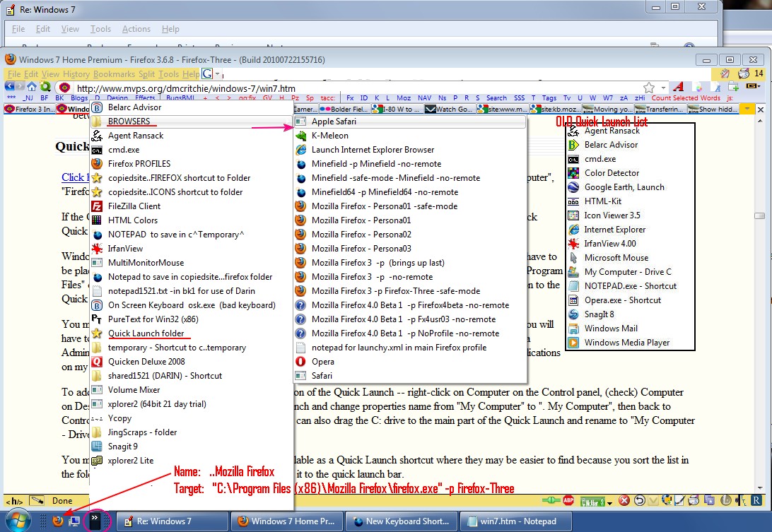Open File menu in Re: Windows 7 window

click(x=18, y=29)
